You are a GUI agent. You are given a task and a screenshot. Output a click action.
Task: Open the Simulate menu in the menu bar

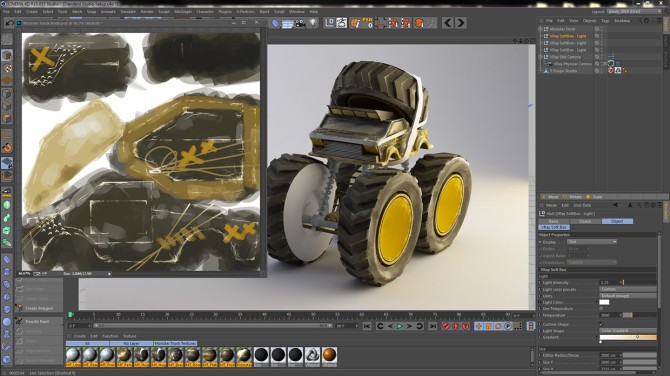pyautogui.click(x=128, y=12)
